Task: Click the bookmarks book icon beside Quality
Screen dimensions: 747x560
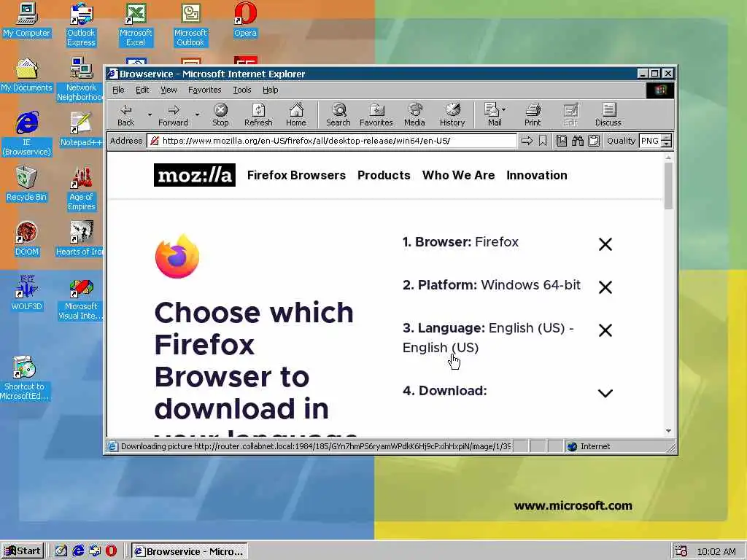Action: click(562, 141)
